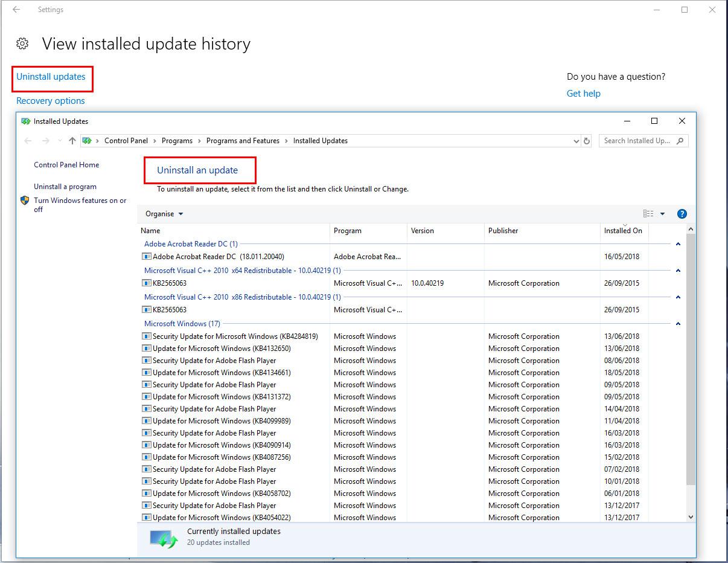Click the Get help link
The width and height of the screenshot is (728, 563).
tap(584, 94)
